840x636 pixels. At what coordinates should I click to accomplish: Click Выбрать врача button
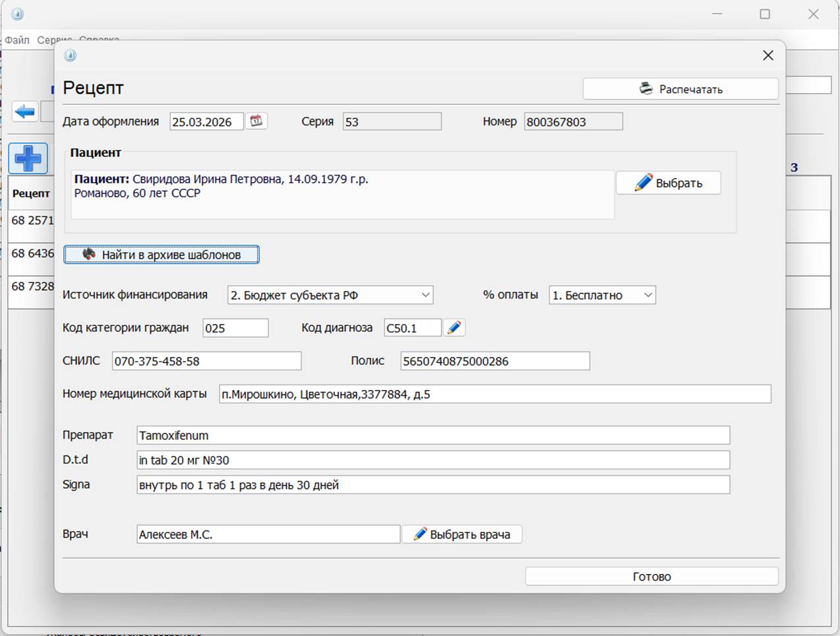[462, 534]
